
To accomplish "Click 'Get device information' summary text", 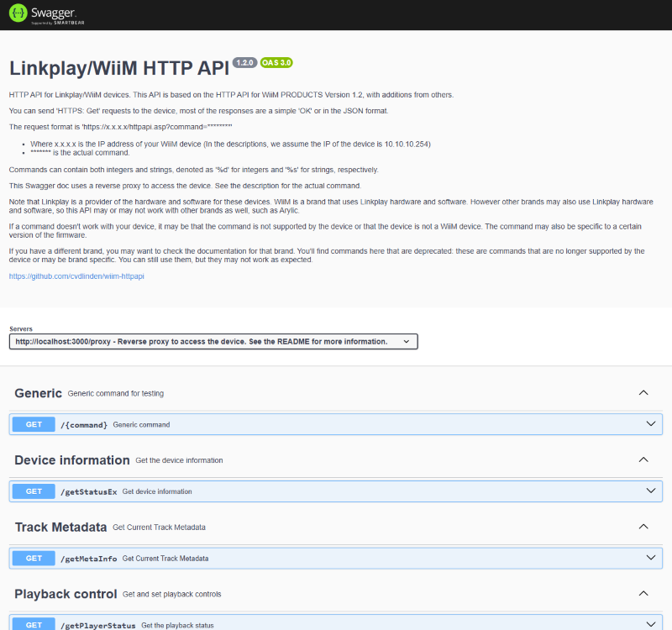I will tap(157, 491).
